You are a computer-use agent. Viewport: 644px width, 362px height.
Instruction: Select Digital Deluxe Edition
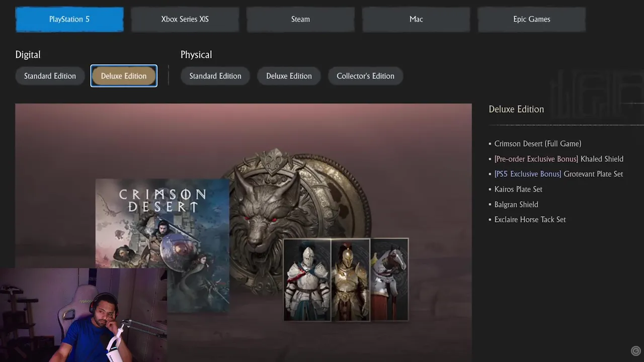coord(124,76)
